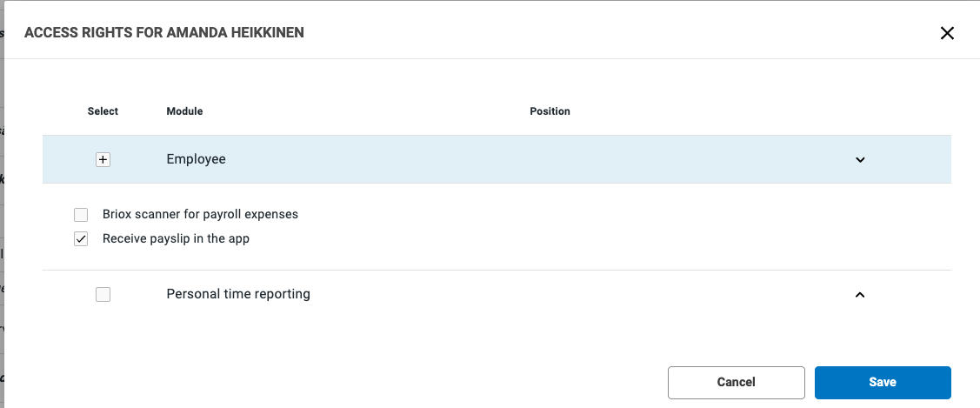The image size is (980, 408).
Task: Click Personal time reporting's empty Position cell
Action: click(x=609, y=295)
